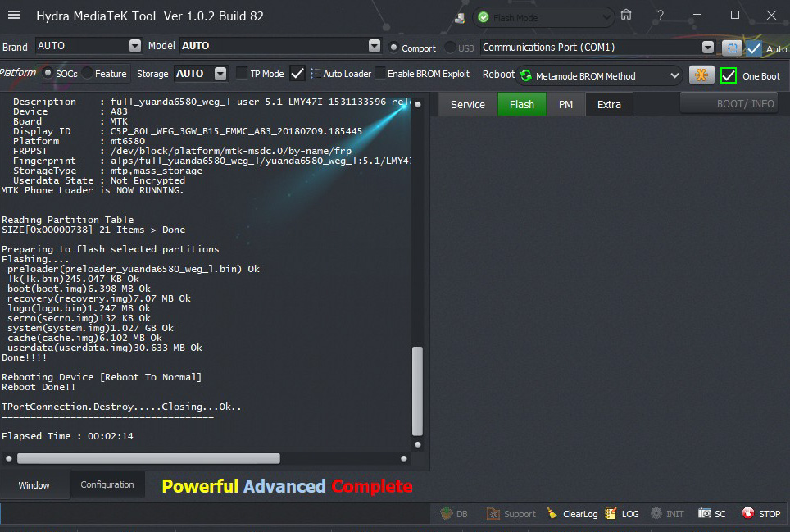The image size is (790, 532).
Task: Open the DB status bar item
Action: [454, 513]
